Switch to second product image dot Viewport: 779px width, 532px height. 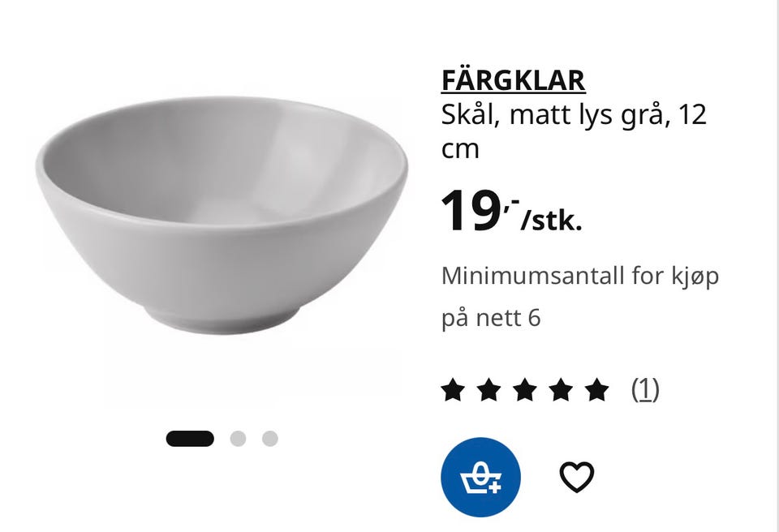[x=238, y=439]
